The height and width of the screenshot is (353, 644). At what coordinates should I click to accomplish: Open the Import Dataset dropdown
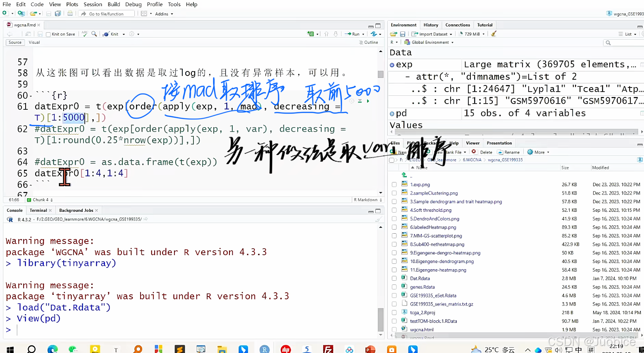coord(432,34)
